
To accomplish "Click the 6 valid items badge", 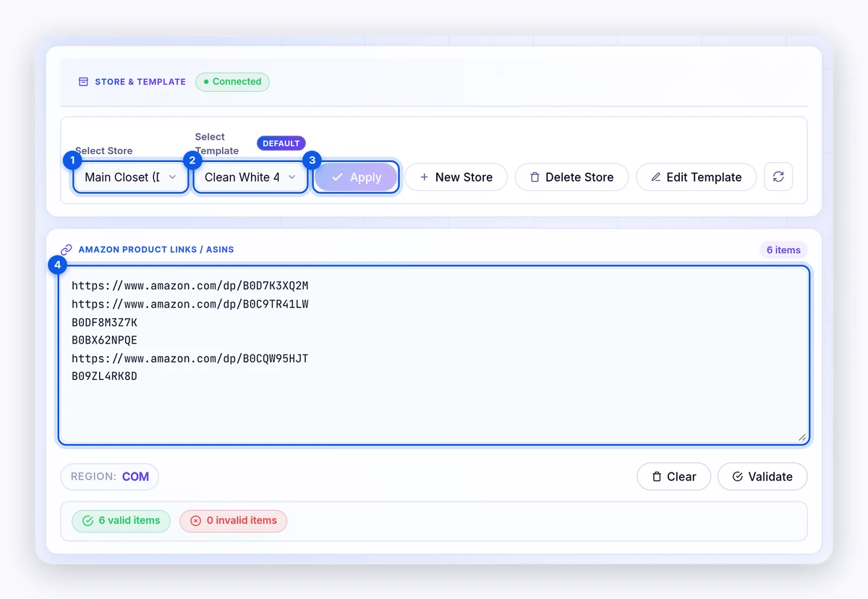I will point(121,521).
